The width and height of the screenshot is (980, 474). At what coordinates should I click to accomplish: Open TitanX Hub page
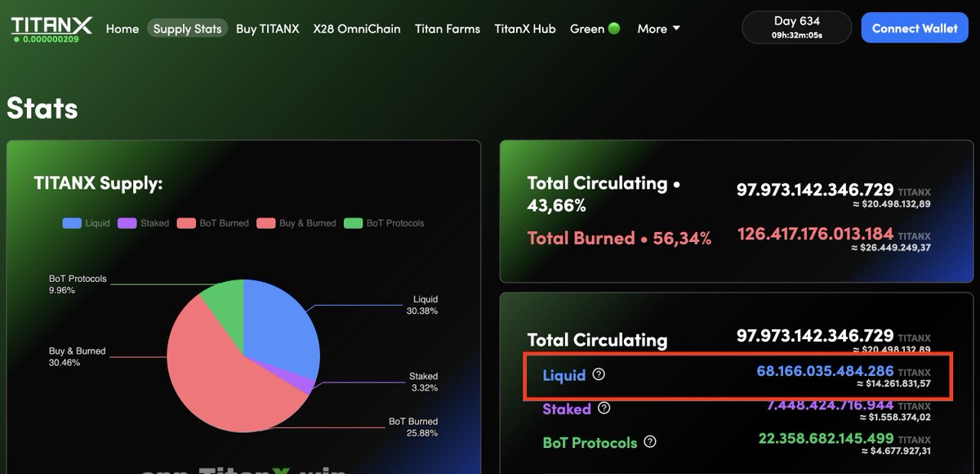[x=525, y=29]
